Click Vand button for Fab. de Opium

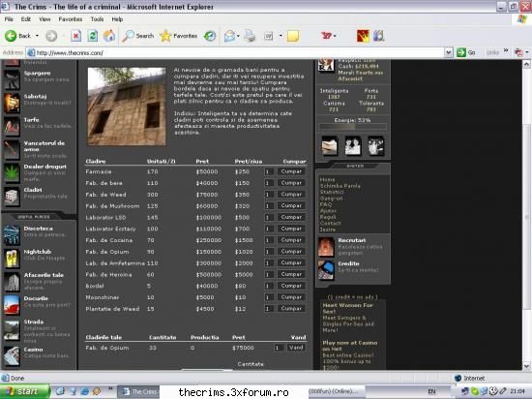point(296,348)
